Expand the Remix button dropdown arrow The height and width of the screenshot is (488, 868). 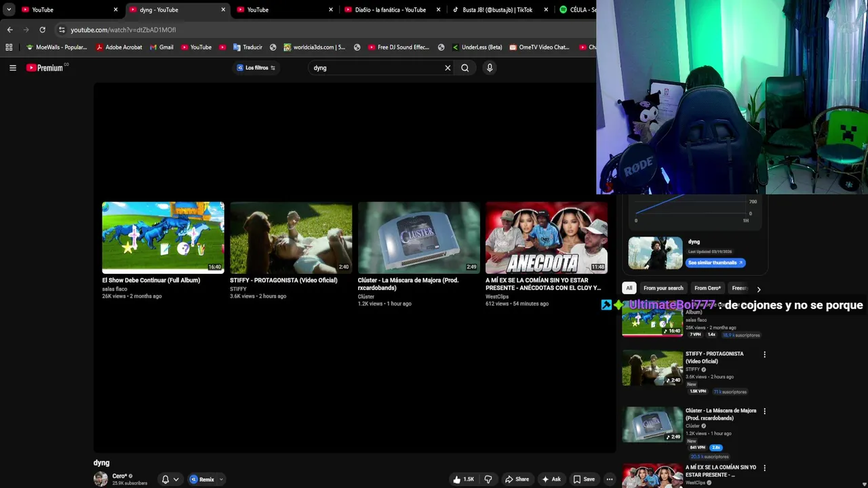coord(221,479)
